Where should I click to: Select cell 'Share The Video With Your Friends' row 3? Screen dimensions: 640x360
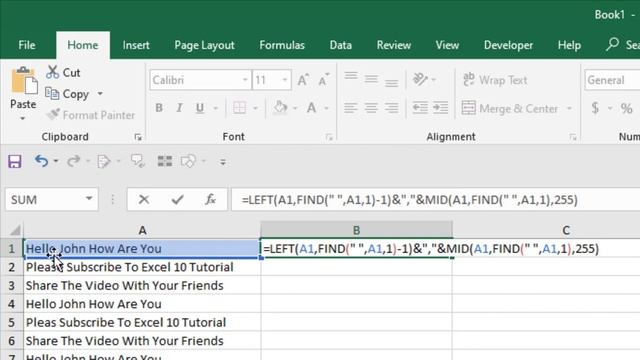point(142,285)
